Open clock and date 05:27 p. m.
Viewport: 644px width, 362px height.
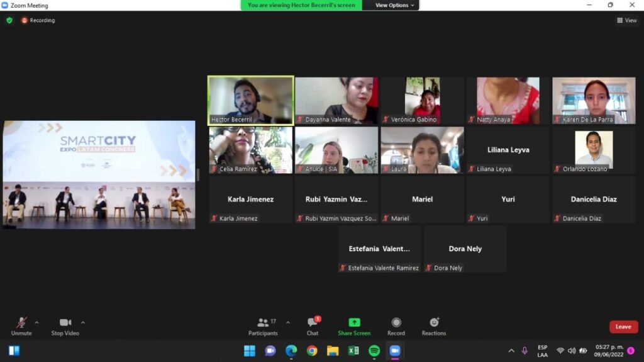tap(609, 351)
